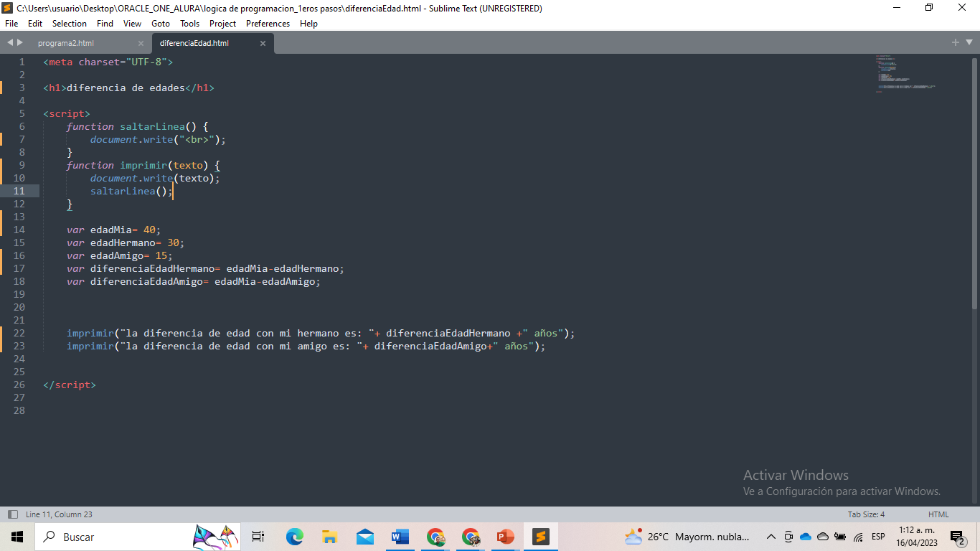Open the Find menu

point(105,24)
